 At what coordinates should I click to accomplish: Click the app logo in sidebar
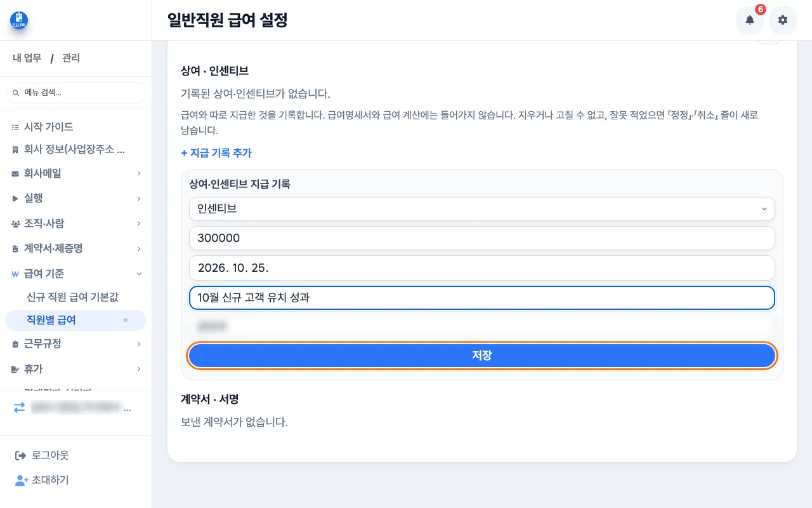pyautogui.click(x=19, y=20)
